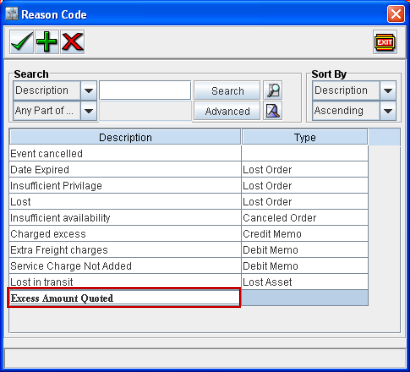Click the advanced find icon beside Advanced
This screenshot has height=372, width=410.
pos(273,111)
